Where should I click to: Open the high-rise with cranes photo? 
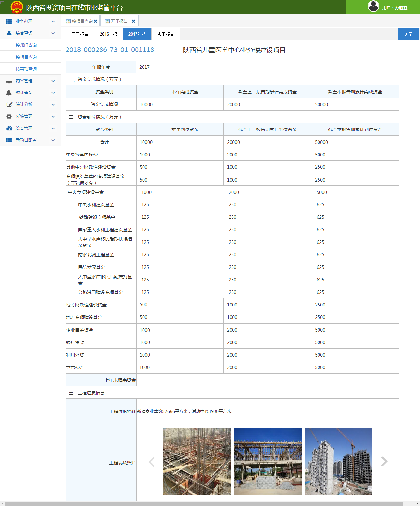pyautogui.click(x=338, y=461)
